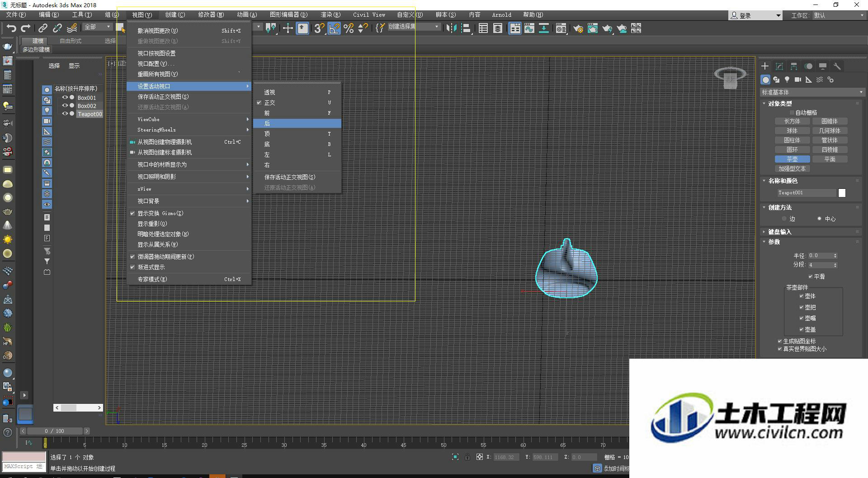Image resolution: width=868 pixels, height=478 pixels.
Task: Click the 茶壶 object button
Action: tap(792, 159)
